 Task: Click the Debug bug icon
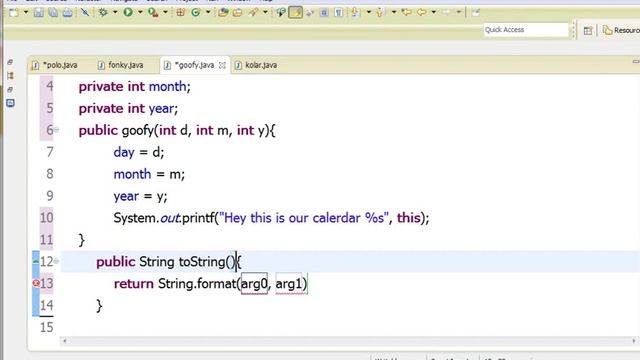coord(103,13)
